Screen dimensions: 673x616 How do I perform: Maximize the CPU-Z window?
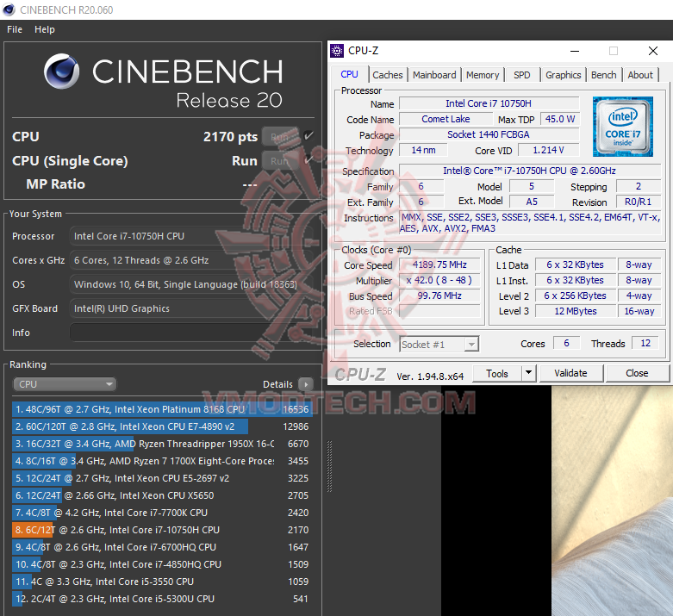(614, 51)
